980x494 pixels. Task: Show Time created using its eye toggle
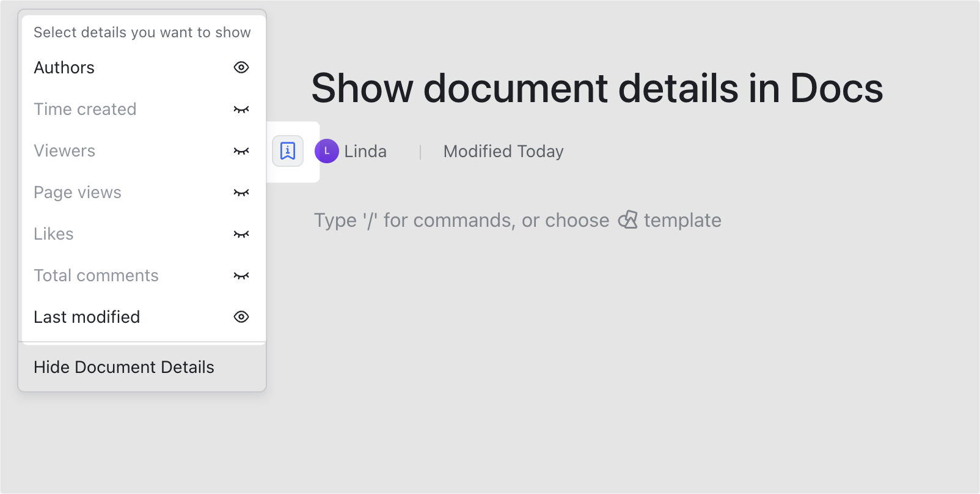241,109
